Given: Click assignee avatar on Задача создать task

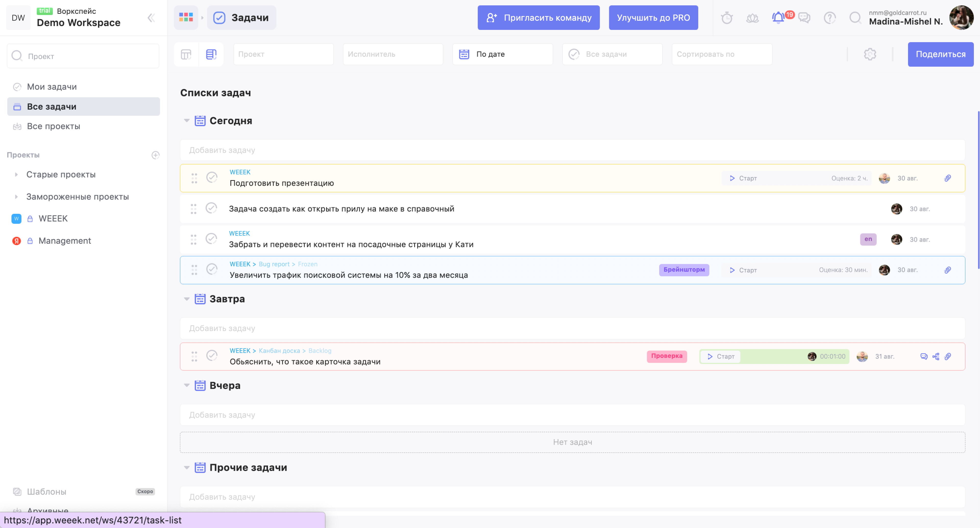Looking at the screenshot, I should (x=896, y=209).
